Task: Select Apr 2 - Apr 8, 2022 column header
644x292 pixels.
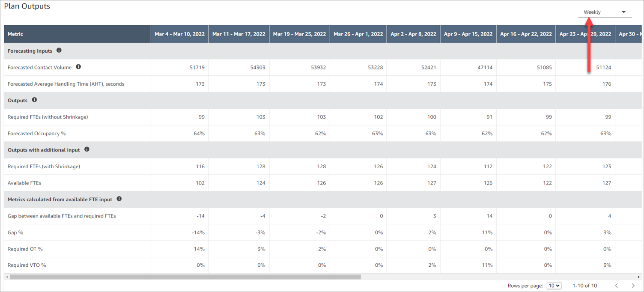Action: coord(413,34)
